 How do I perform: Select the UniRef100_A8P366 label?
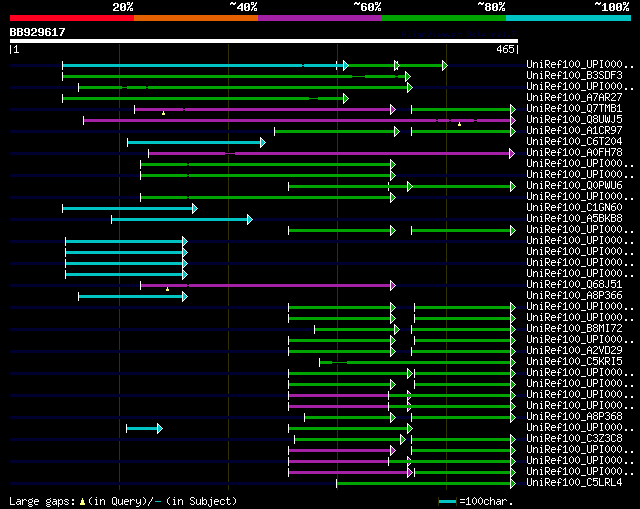574,296
